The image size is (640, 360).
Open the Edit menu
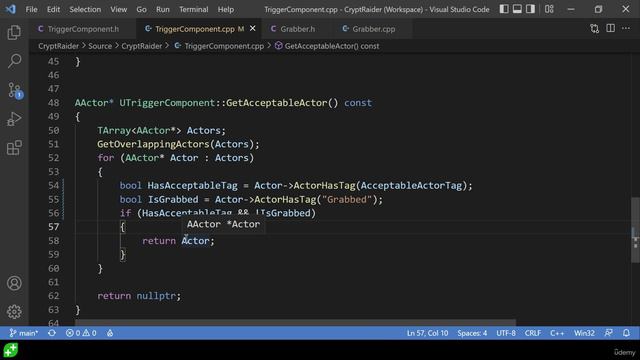pyautogui.click(x=53, y=9)
